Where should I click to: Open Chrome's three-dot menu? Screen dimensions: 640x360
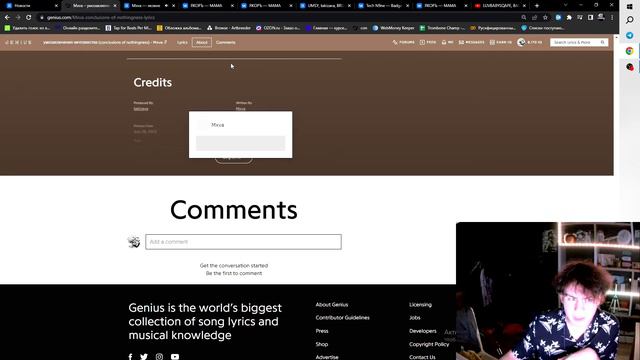(612, 18)
